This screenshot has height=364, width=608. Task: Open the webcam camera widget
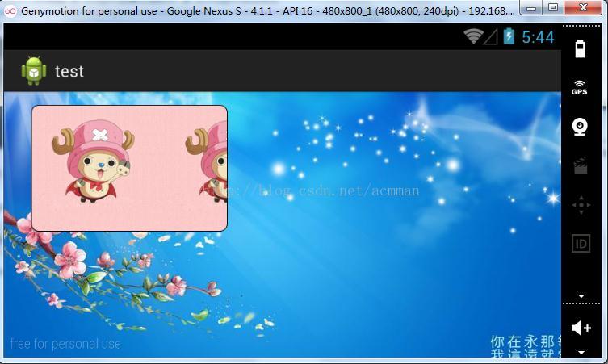coord(580,127)
